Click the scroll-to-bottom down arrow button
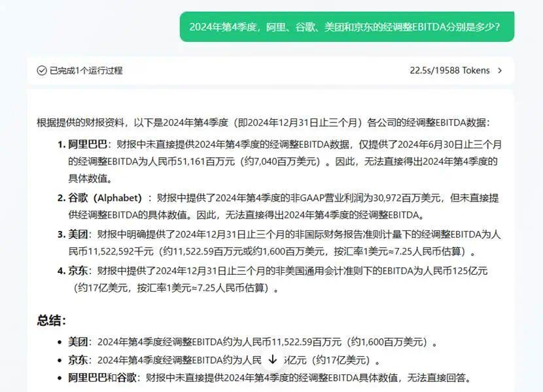This screenshot has height=392, width=543. 273,360
